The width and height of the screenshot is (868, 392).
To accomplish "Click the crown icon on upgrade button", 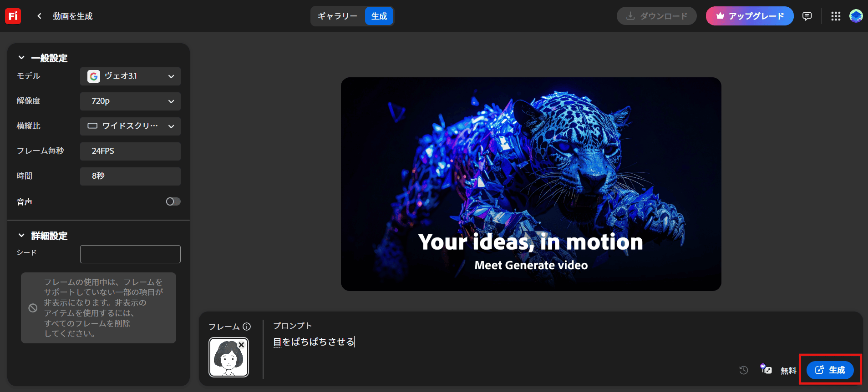I will [720, 16].
